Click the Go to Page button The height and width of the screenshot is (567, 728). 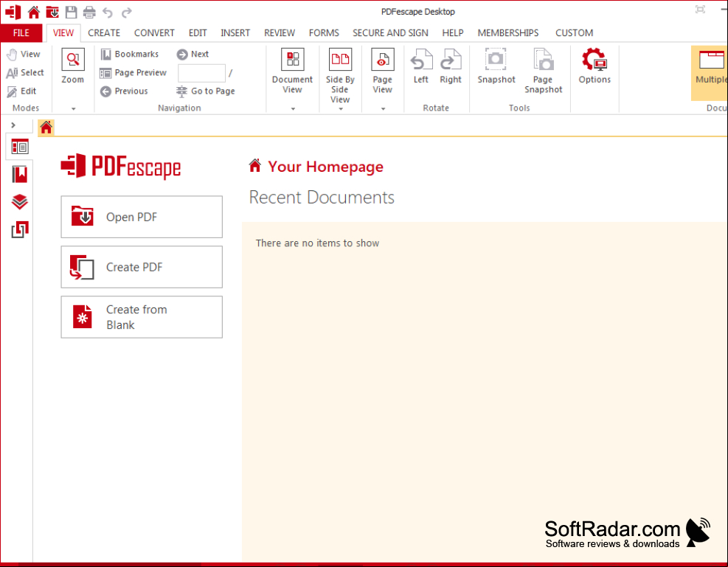(206, 91)
